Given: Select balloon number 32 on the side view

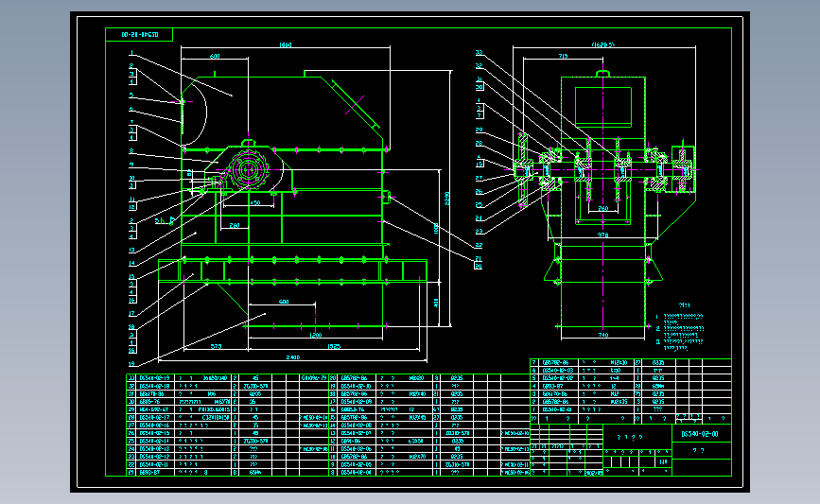Looking at the screenshot, I should 479,66.
